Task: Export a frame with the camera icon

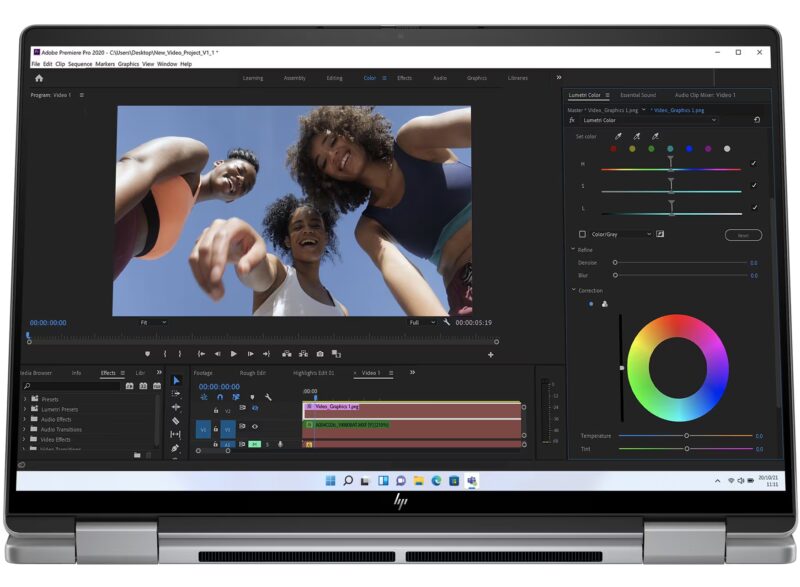Action: click(x=320, y=353)
